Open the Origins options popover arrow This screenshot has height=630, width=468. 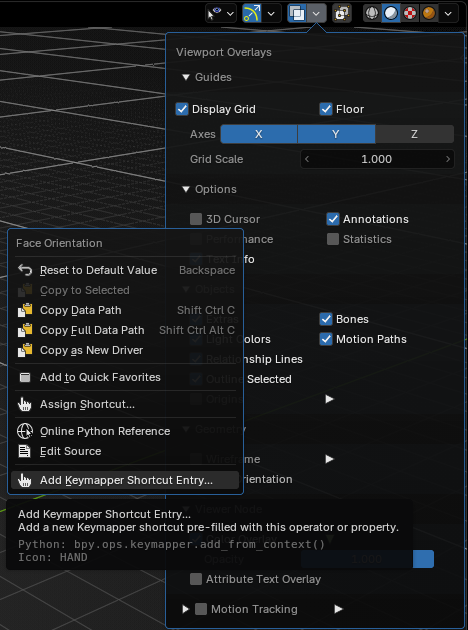click(x=330, y=399)
